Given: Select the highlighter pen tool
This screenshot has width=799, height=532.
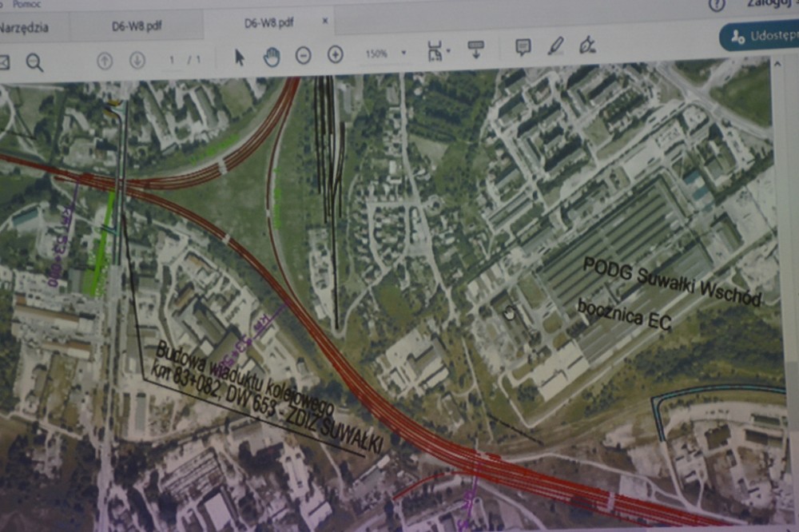Looking at the screenshot, I should point(555,46).
